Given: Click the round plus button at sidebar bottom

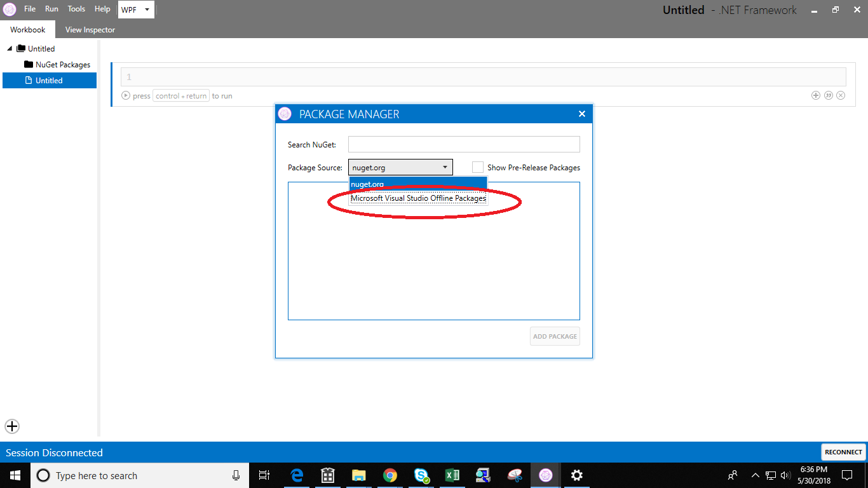Looking at the screenshot, I should (12, 426).
